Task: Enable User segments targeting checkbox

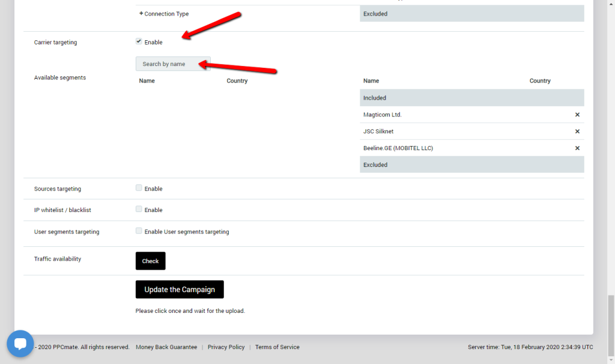Action: click(139, 231)
